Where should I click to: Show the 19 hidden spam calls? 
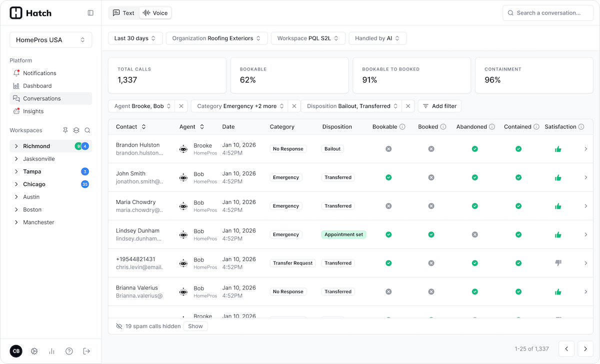pos(195,326)
